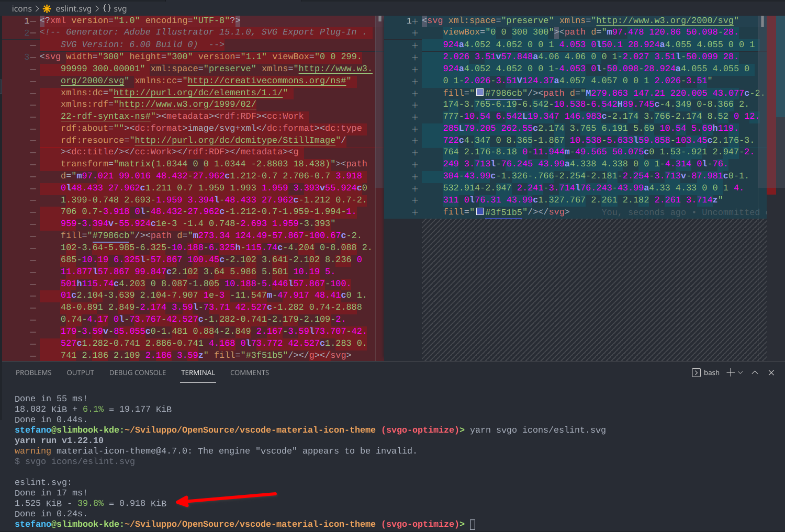Close the panel via the X icon
Image resolution: width=785 pixels, height=532 pixels.
(771, 372)
